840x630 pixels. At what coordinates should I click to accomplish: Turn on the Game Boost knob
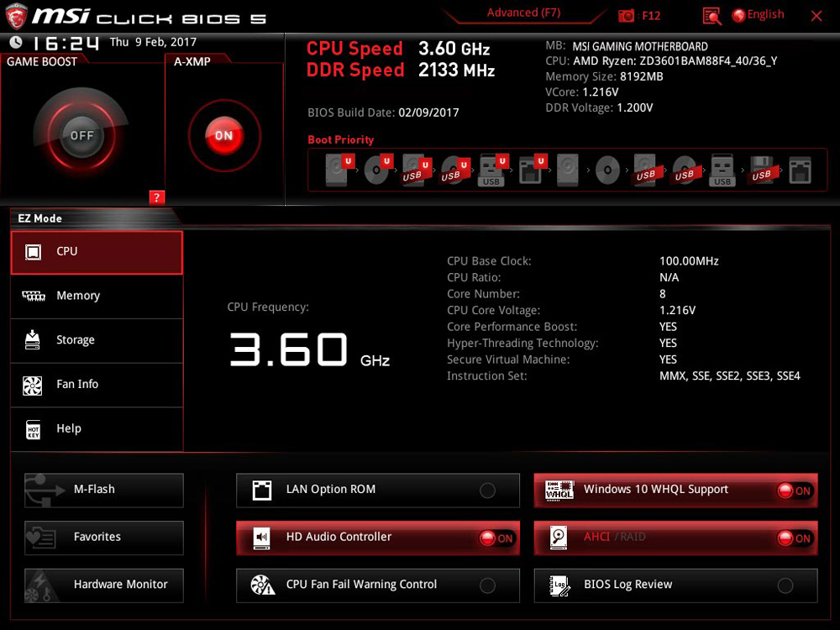click(x=81, y=135)
